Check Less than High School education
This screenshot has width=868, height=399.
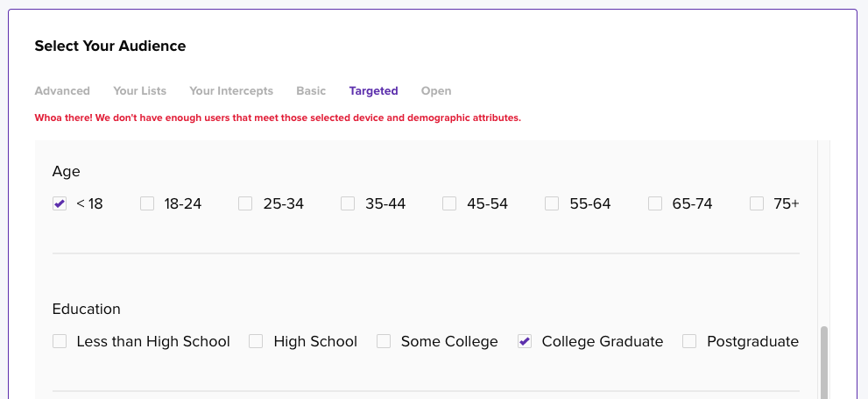60,341
